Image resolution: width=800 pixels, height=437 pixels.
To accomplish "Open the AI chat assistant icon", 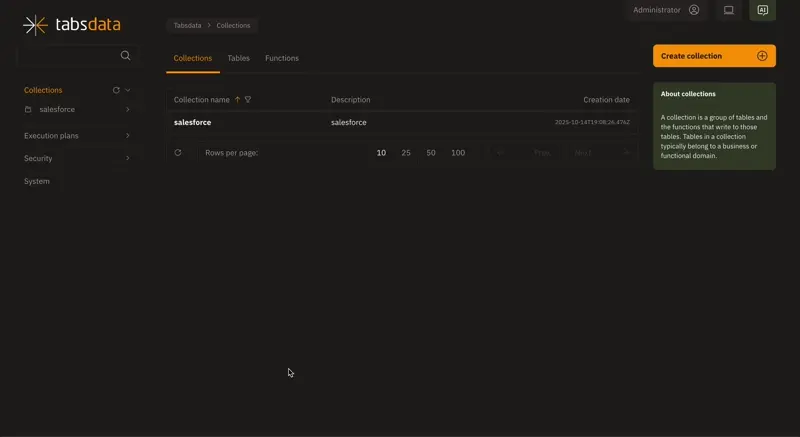I will click(x=763, y=10).
